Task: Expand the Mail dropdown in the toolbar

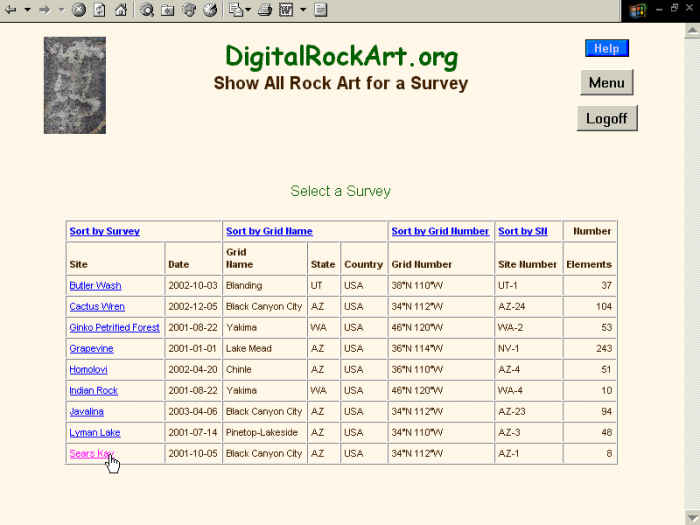Action: [248, 10]
